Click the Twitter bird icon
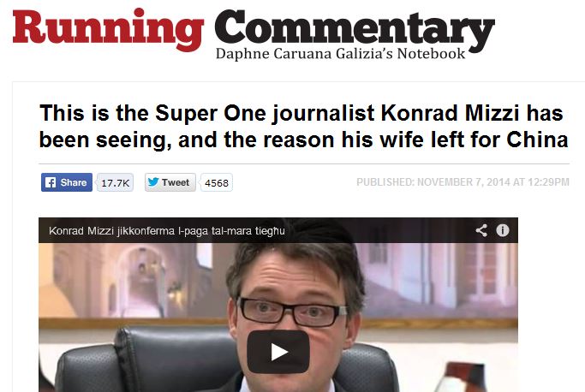Screen dimensions: 585x392 153,182
